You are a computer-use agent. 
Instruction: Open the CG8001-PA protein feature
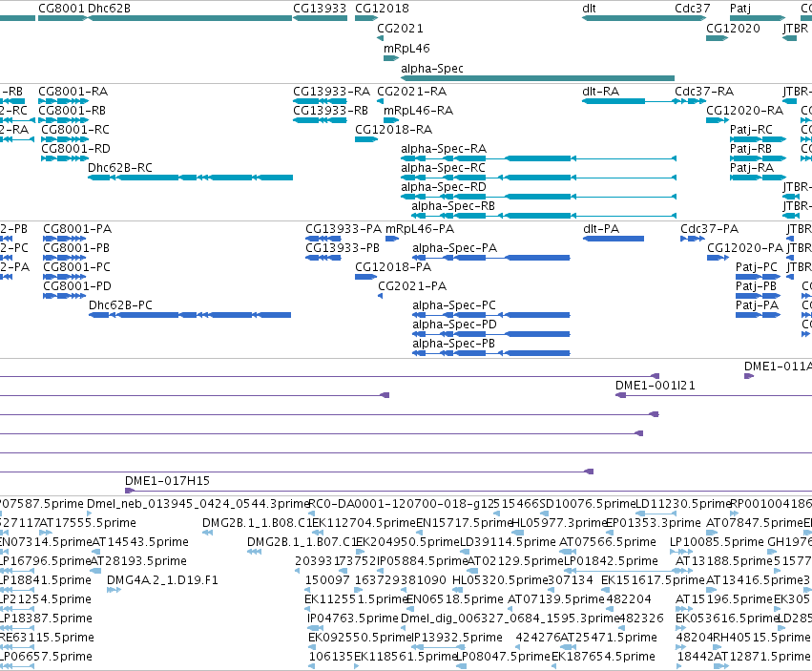point(65,239)
